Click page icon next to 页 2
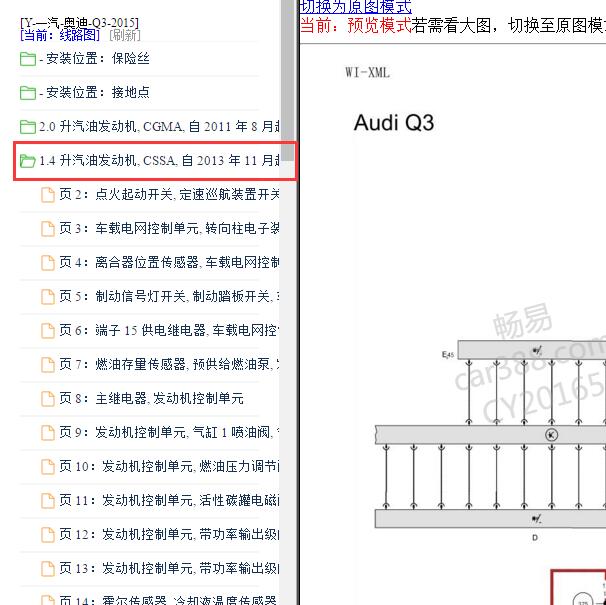 click(x=48, y=195)
